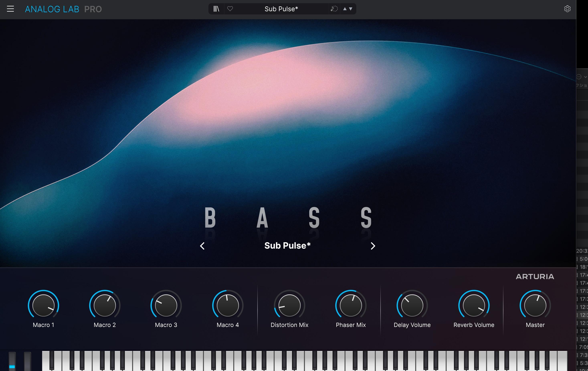The width and height of the screenshot is (588, 371).
Task: Click the Macro 3 knob
Action: pyautogui.click(x=166, y=305)
